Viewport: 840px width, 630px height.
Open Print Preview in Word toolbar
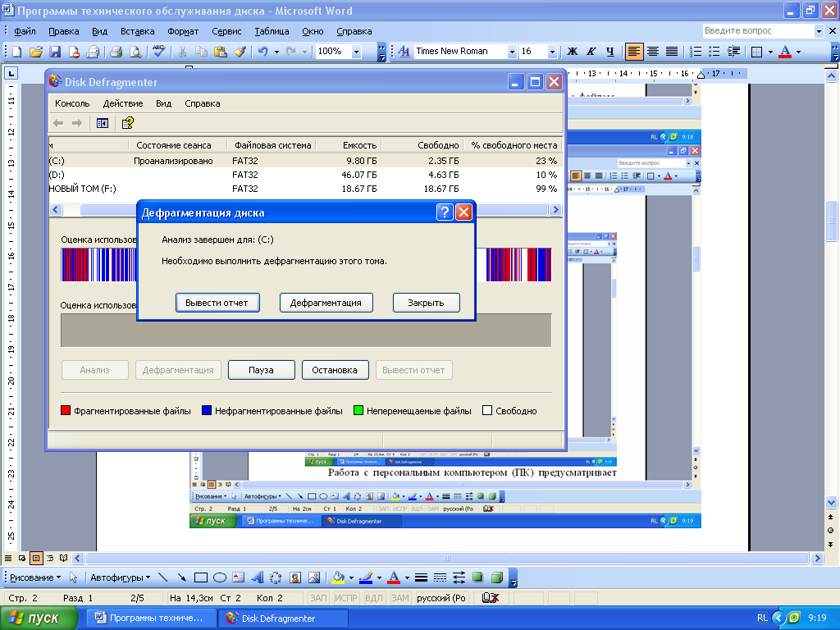[135, 52]
